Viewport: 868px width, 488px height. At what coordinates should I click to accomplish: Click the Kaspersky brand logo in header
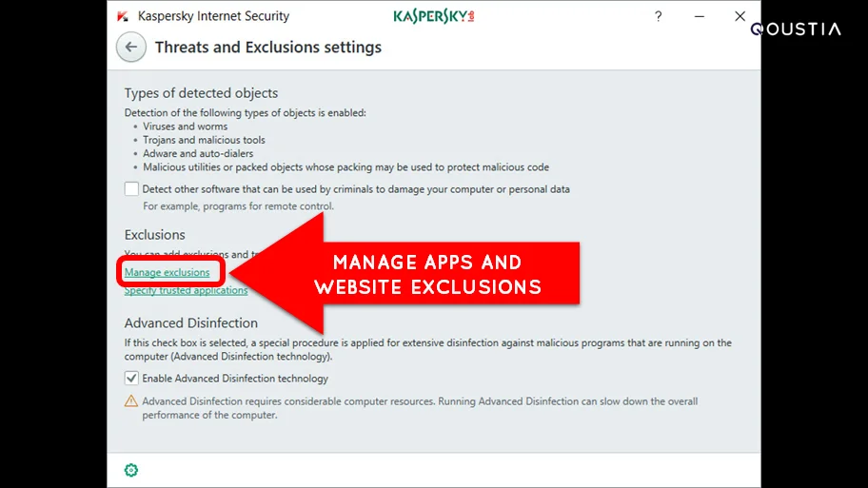[x=434, y=16]
